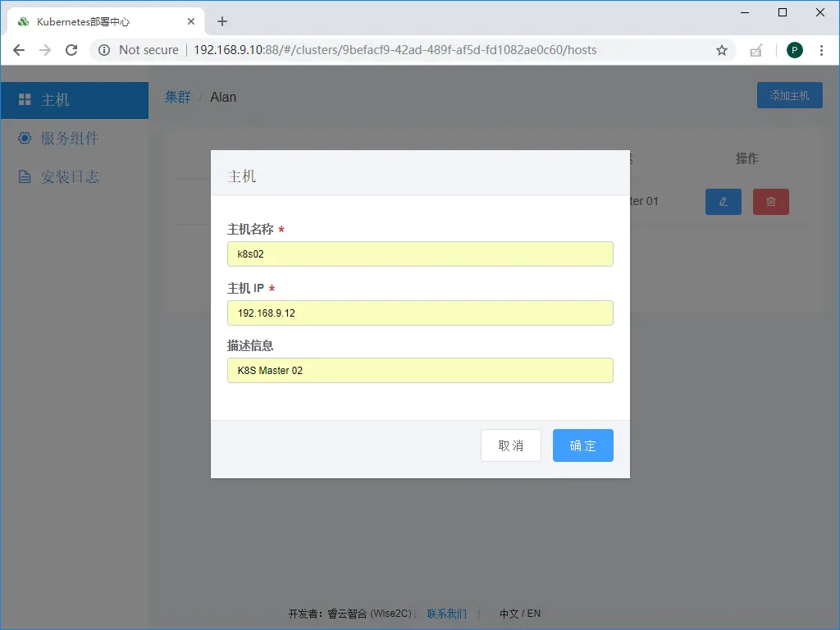Click the 主机 grid icon in sidebar
Viewport: 840px width, 630px height.
tap(25, 99)
